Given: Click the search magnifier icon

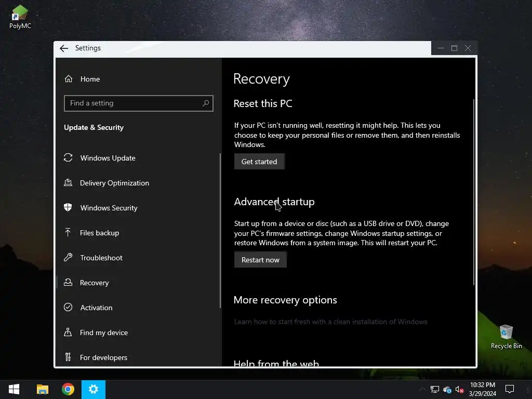Looking at the screenshot, I should (206, 103).
